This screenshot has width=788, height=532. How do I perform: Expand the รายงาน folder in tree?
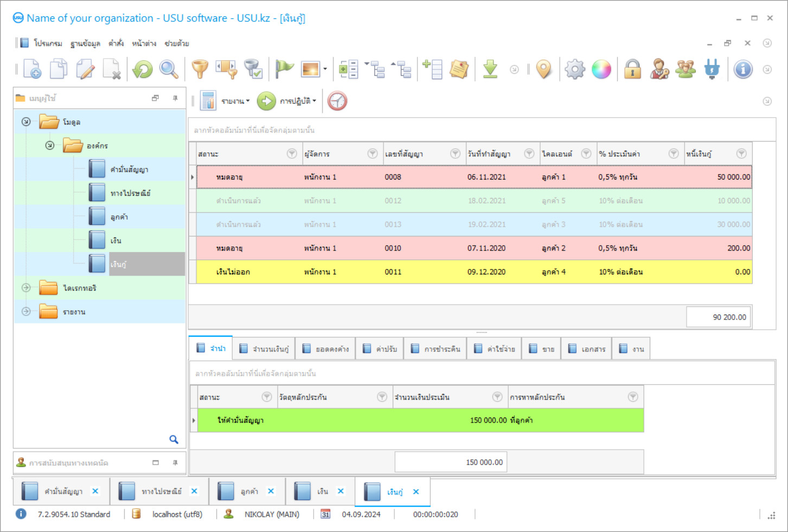tap(26, 312)
